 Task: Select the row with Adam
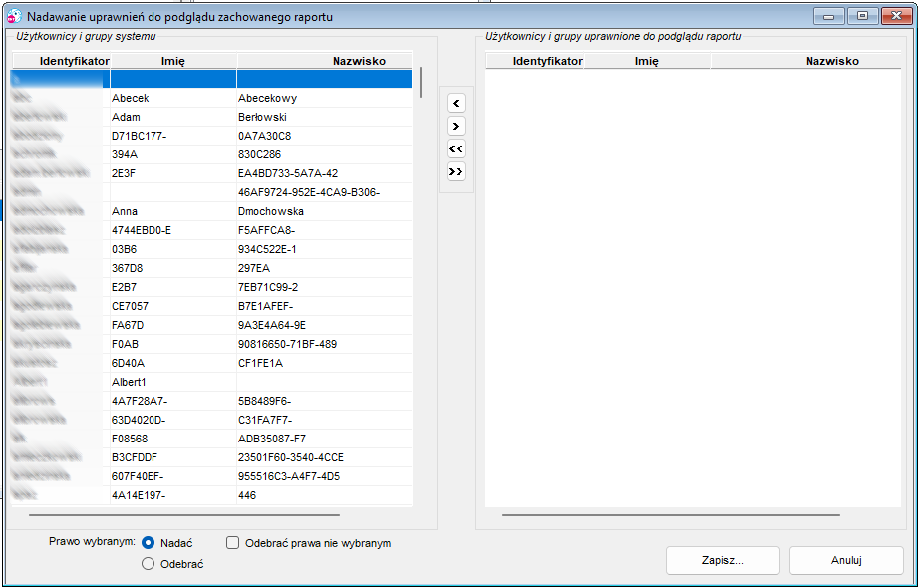(x=212, y=117)
